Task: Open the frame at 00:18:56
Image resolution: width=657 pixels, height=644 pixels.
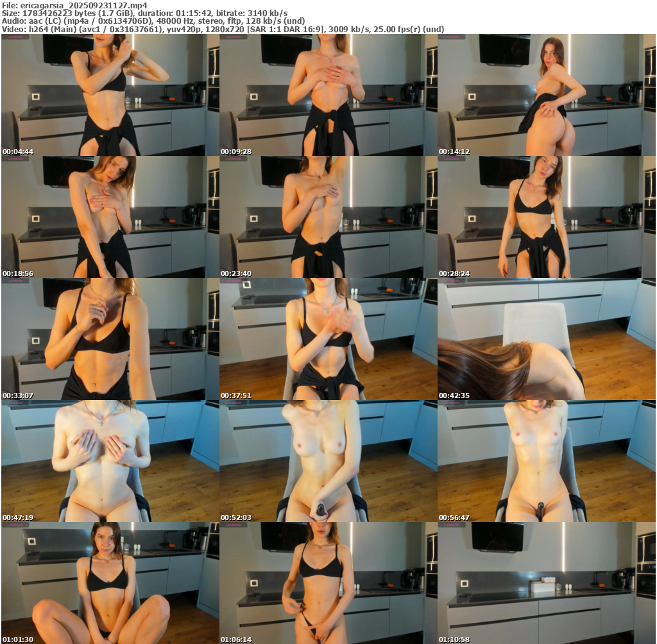Action: click(110, 217)
